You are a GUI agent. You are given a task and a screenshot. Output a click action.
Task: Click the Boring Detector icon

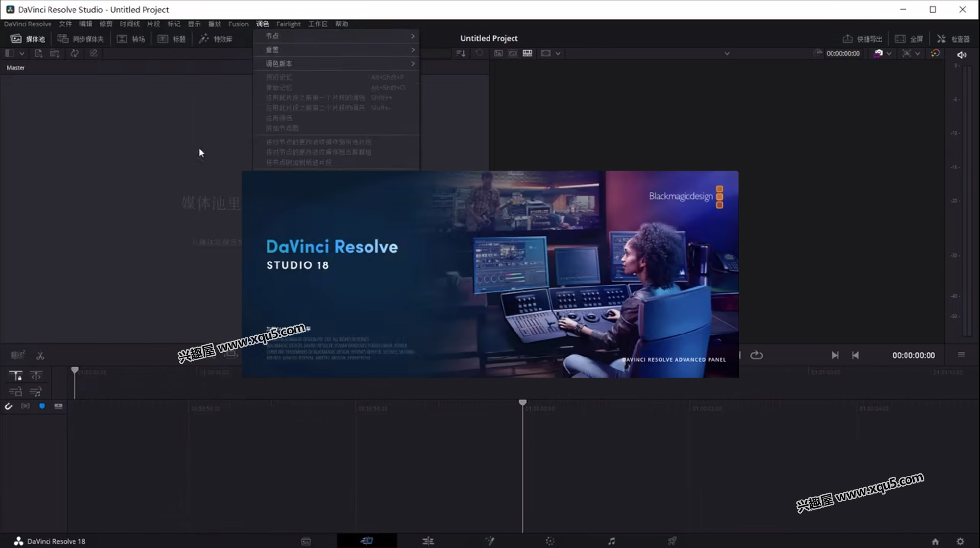point(18,355)
